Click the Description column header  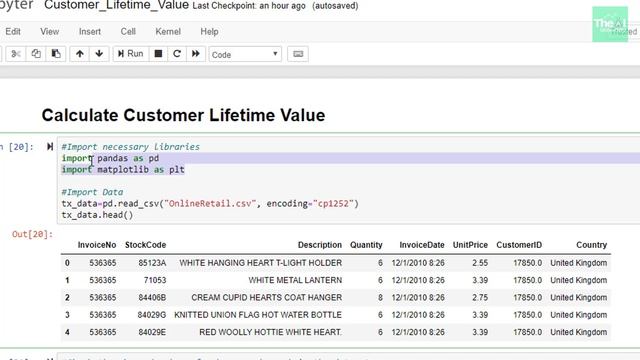(320, 245)
